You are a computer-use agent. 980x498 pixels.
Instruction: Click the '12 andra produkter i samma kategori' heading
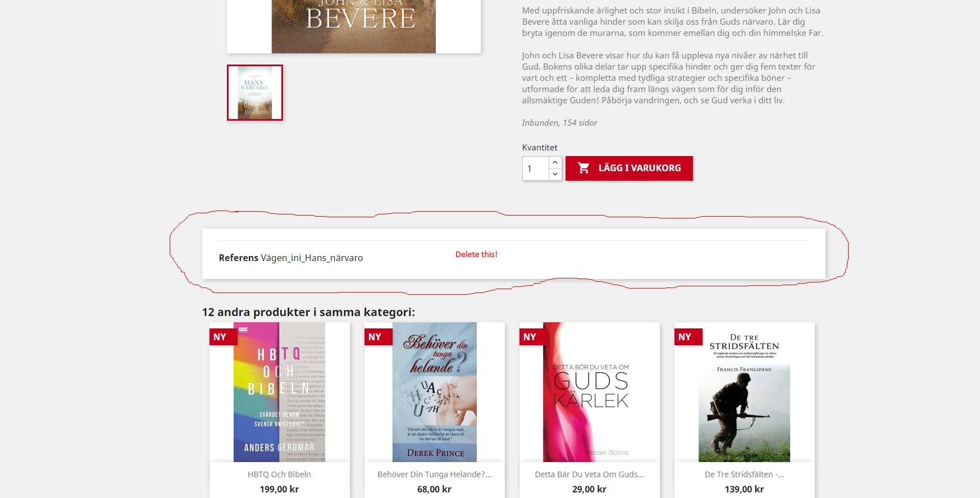click(x=308, y=312)
